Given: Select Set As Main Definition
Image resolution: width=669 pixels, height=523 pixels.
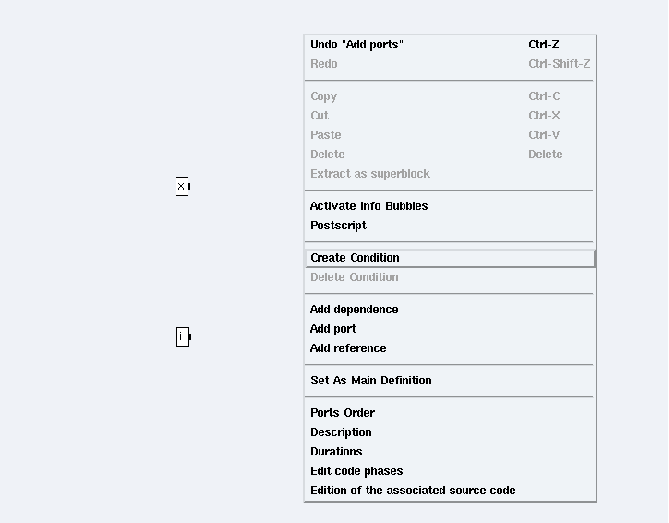Looking at the screenshot, I should 450,381.
